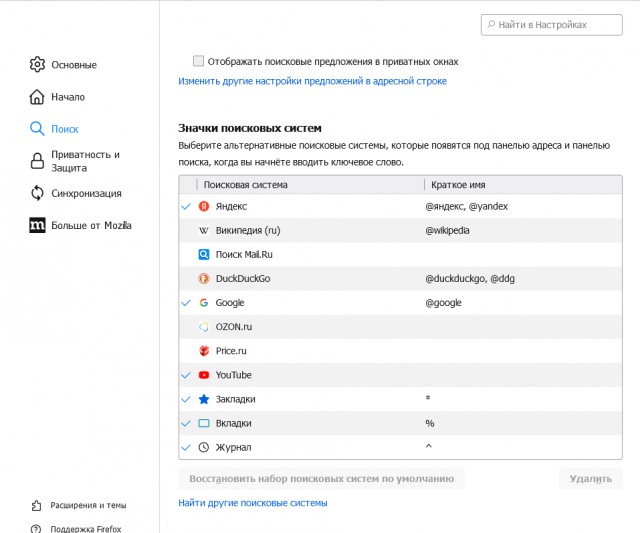Click the * keyword in Закладки row
The width and height of the screenshot is (640, 533).
pos(428,398)
